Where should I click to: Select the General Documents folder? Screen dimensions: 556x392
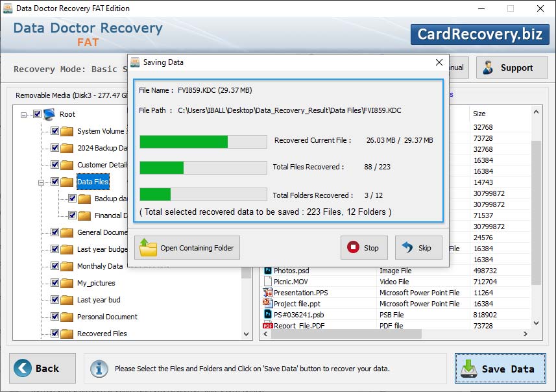[102, 232]
